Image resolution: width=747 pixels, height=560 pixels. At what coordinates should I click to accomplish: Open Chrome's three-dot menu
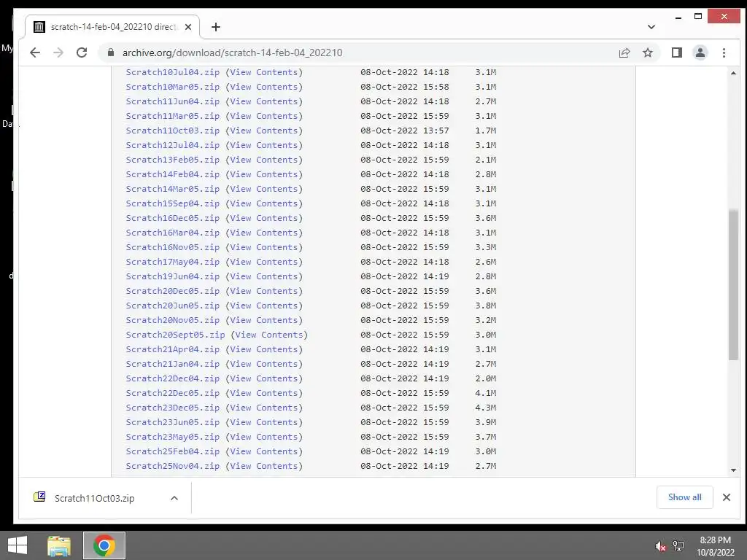[724, 52]
